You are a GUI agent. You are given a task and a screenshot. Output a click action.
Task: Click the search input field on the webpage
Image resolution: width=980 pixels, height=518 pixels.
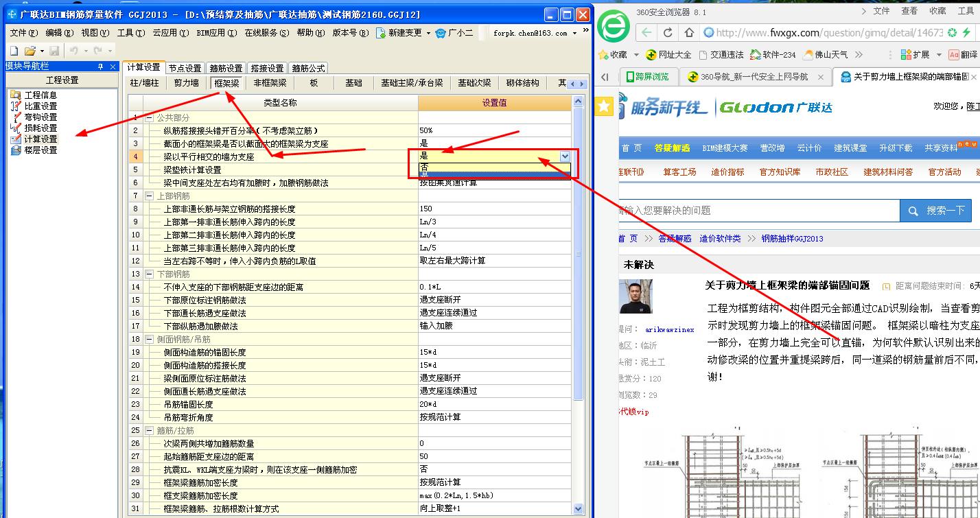(x=759, y=211)
